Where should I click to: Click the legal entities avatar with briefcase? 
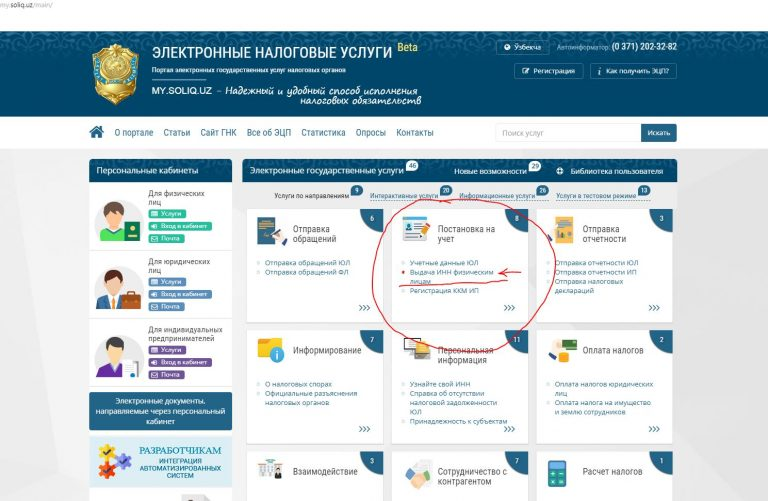tap(119, 289)
